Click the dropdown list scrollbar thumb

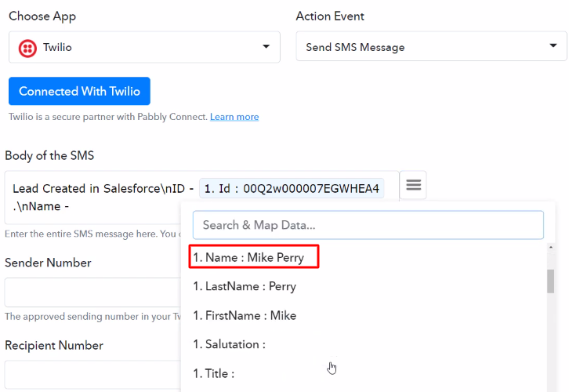tap(550, 281)
